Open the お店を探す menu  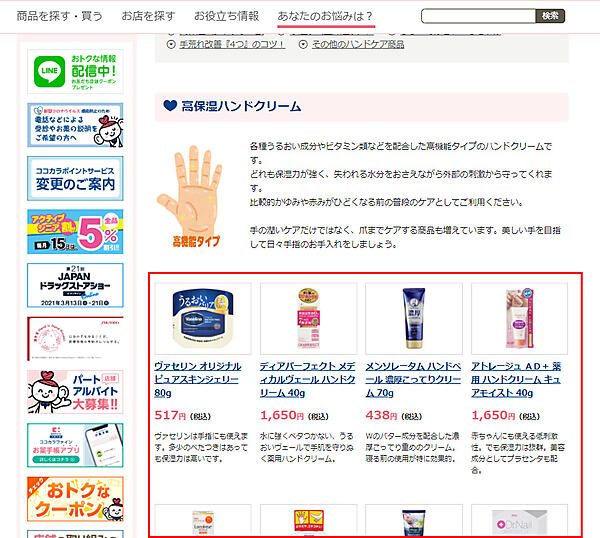click(x=148, y=16)
